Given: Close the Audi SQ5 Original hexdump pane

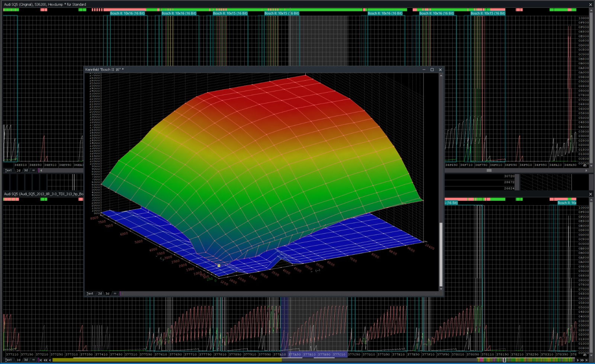Looking at the screenshot, I should (x=591, y=4).
